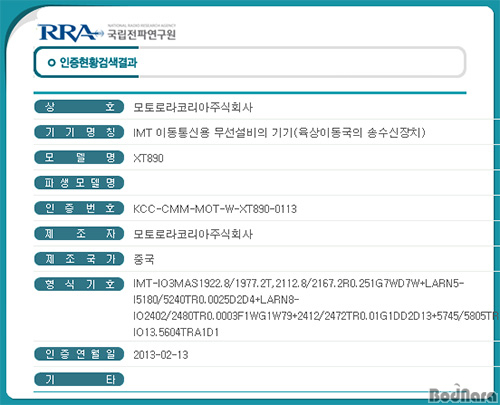Click the 제조국가 label

point(79,259)
